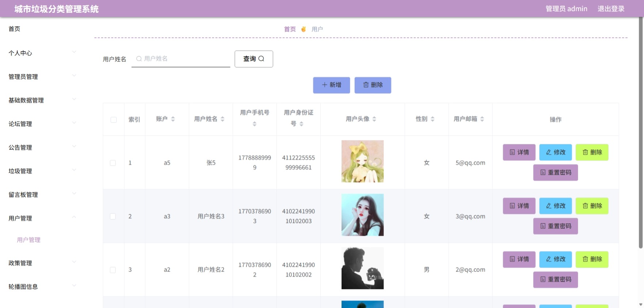
Task: Click the hand emoji icon in breadcrumb
Action: click(304, 29)
